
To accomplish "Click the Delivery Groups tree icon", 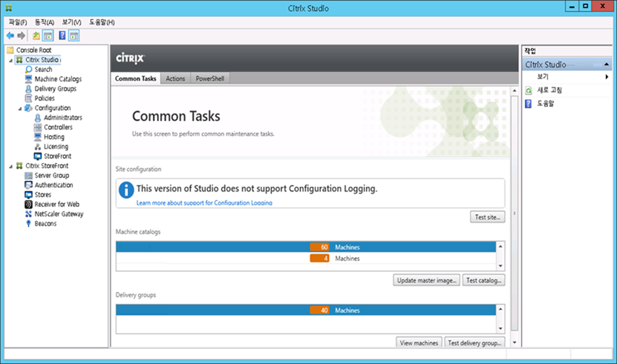I will (29, 89).
